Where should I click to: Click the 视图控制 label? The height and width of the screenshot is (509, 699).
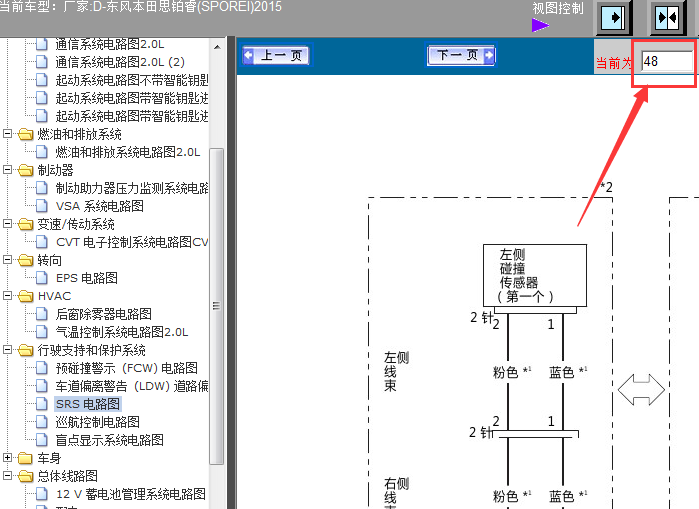(558, 8)
